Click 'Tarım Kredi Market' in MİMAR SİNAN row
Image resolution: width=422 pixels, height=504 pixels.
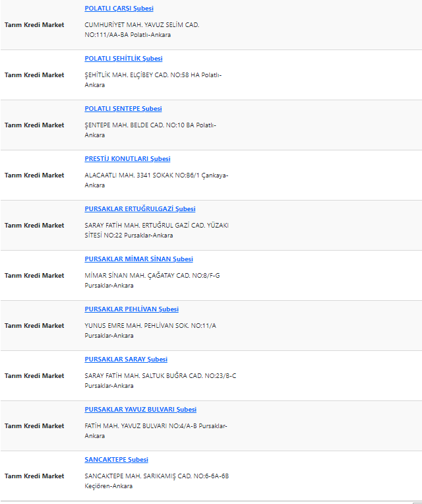(34, 276)
